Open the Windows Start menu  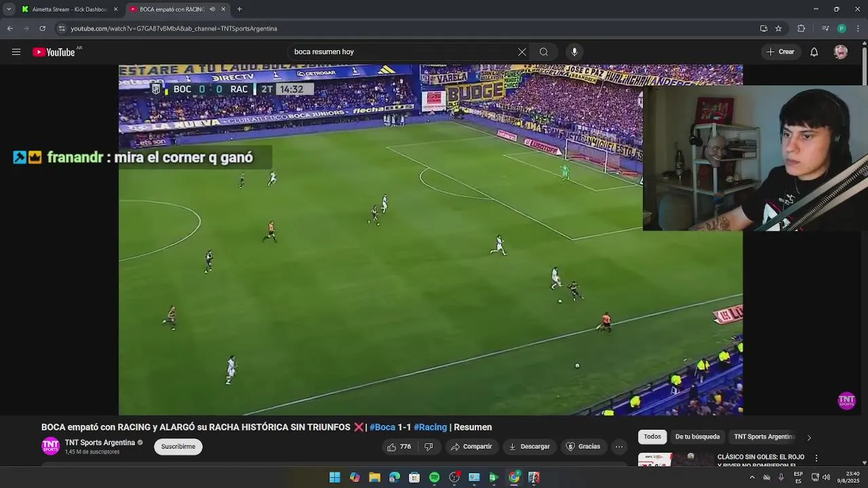pos(334,477)
